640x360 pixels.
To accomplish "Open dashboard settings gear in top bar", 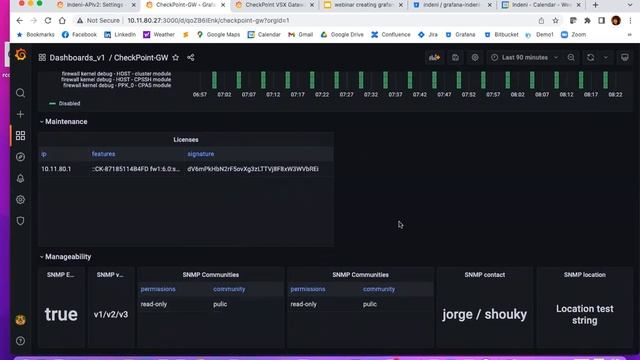I will pos(475,58).
